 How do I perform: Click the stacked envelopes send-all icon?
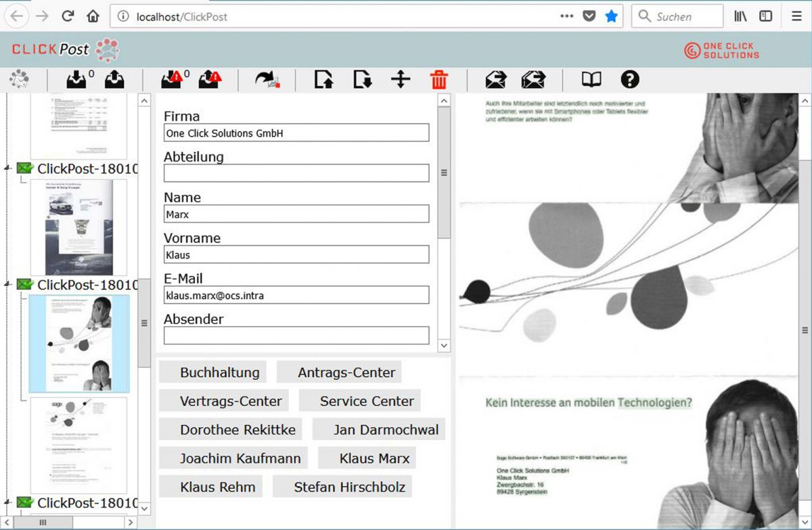[533, 80]
